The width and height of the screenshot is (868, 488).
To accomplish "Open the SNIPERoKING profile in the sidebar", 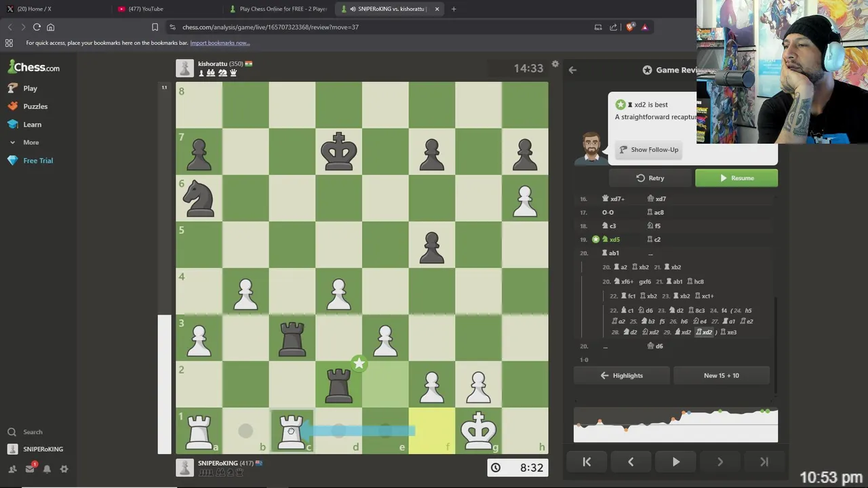I will pyautogui.click(x=35, y=449).
